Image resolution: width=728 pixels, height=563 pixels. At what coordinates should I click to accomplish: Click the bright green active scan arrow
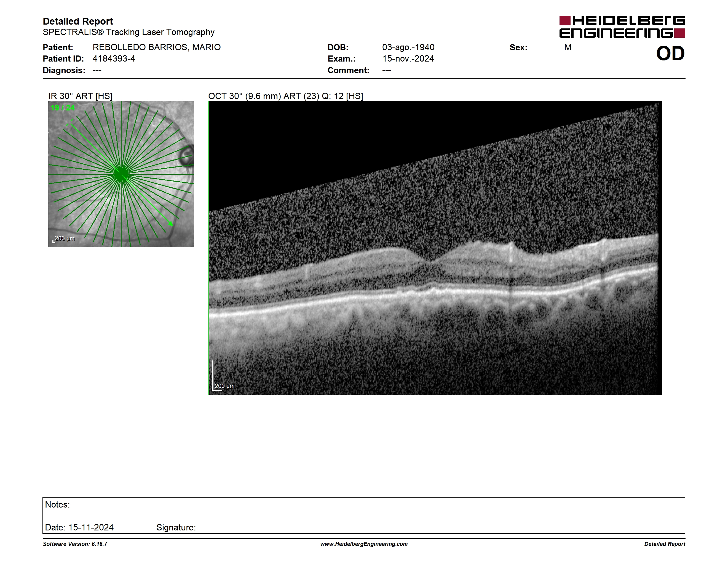122,175
